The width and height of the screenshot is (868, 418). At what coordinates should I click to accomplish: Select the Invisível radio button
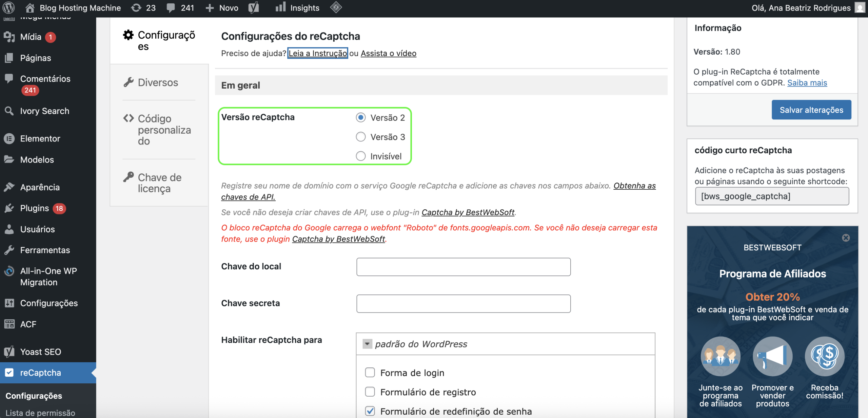tap(361, 156)
